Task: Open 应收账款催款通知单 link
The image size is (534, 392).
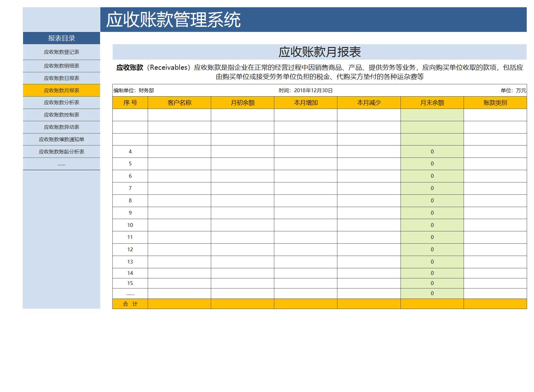Action: click(62, 140)
